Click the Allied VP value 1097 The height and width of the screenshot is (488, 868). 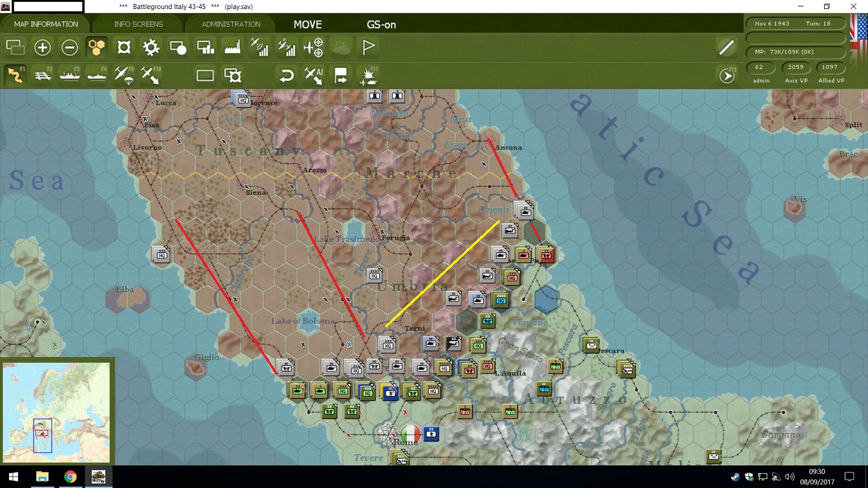point(831,67)
